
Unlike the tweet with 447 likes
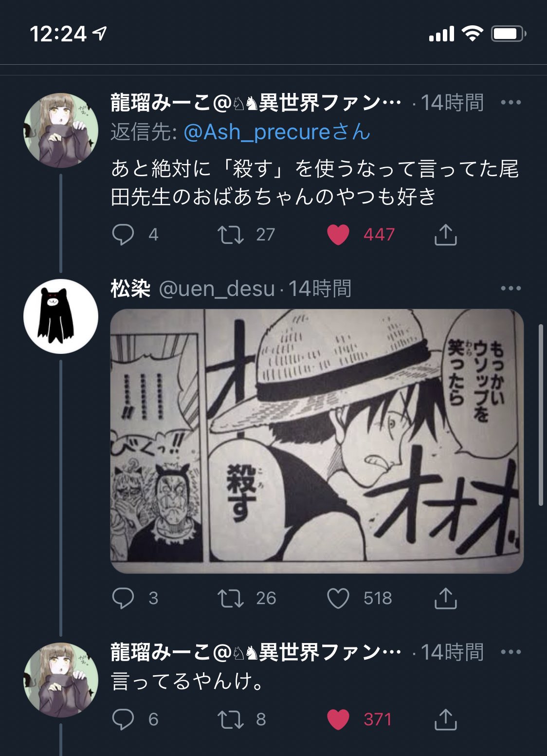(x=338, y=235)
